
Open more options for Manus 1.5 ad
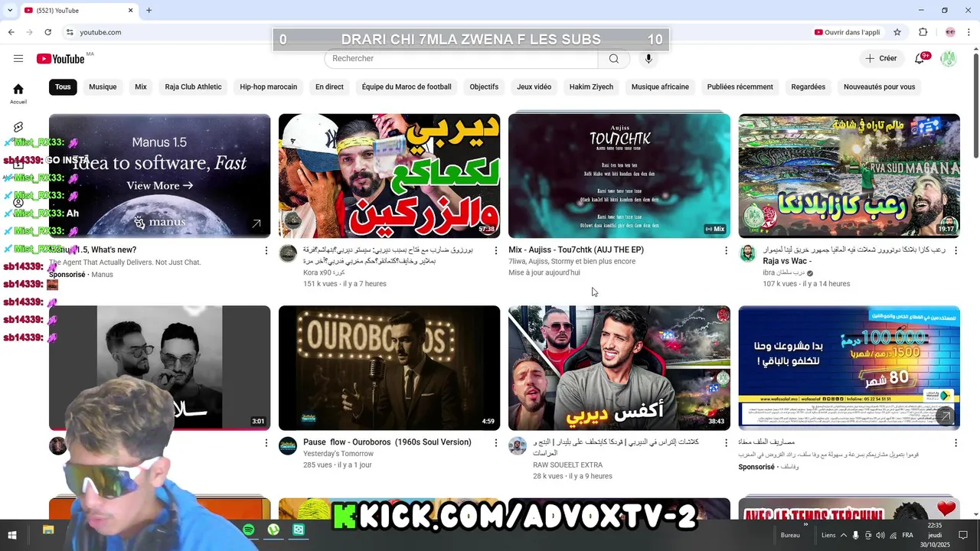(x=266, y=250)
